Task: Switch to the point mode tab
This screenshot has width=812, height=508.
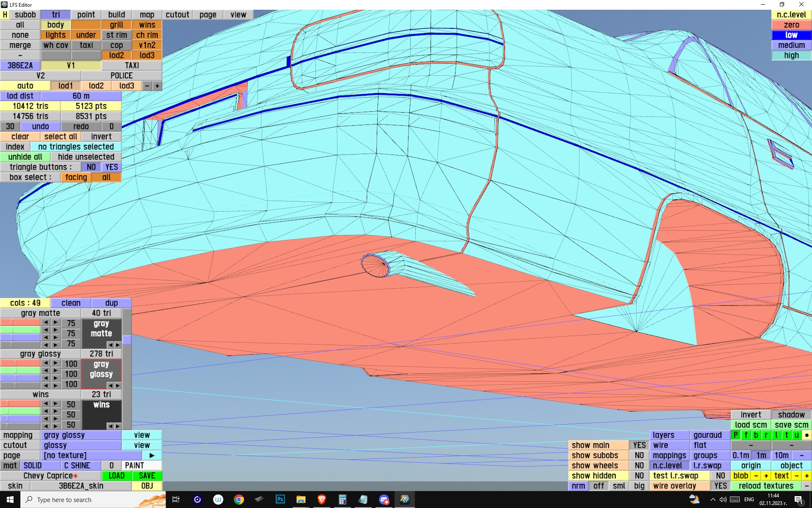Action: [x=86, y=15]
